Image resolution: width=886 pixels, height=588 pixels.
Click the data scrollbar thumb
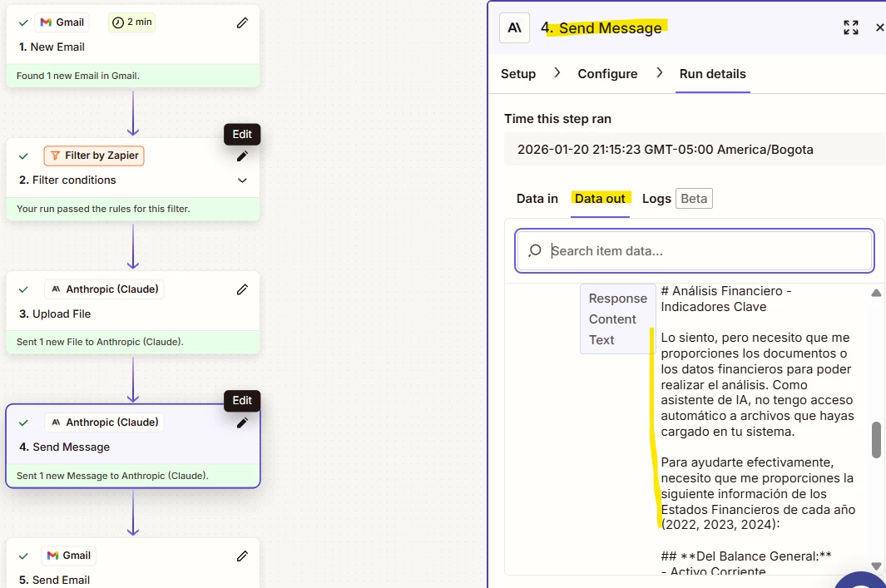(x=876, y=439)
